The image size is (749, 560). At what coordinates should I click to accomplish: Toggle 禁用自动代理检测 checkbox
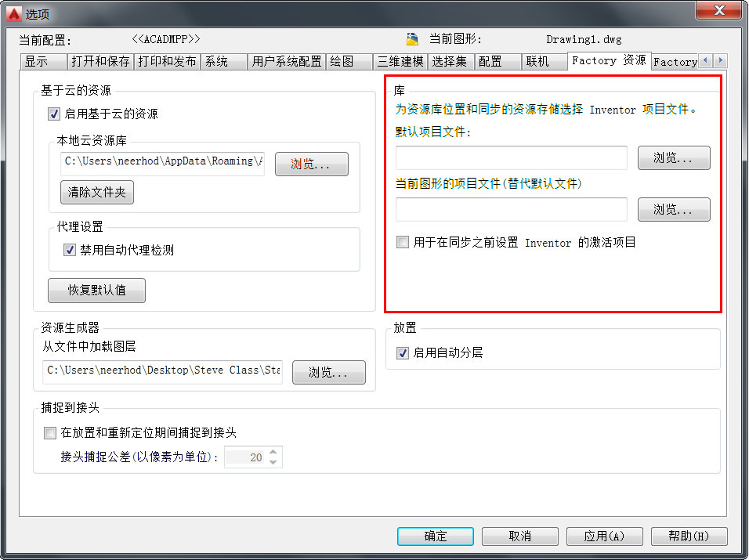(x=70, y=250)
